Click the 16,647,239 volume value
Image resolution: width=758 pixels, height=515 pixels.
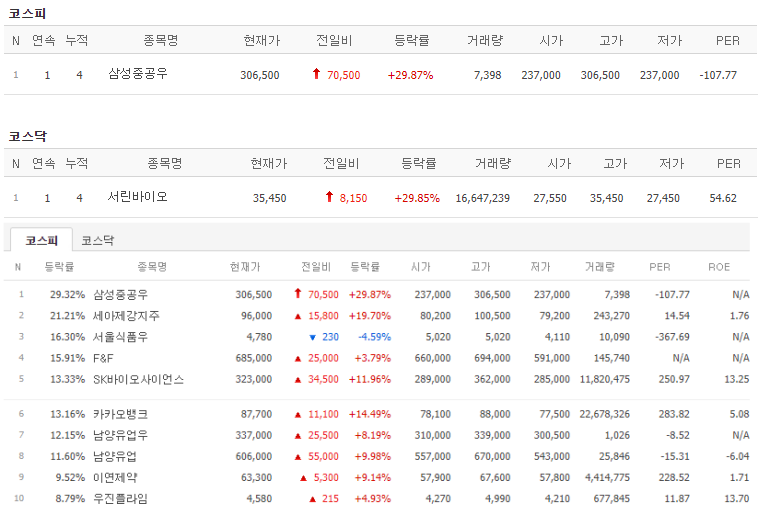click(482, 198)
